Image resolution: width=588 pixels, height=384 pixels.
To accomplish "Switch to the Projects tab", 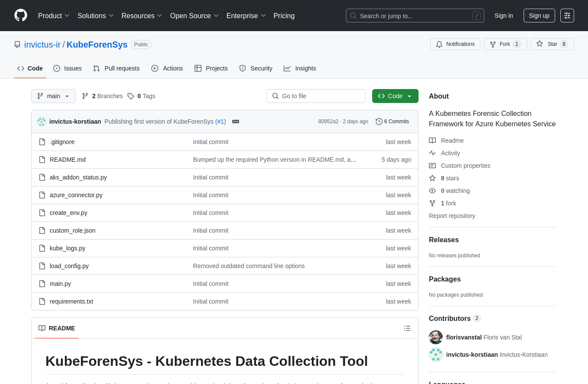I will [x=211, y=68].
